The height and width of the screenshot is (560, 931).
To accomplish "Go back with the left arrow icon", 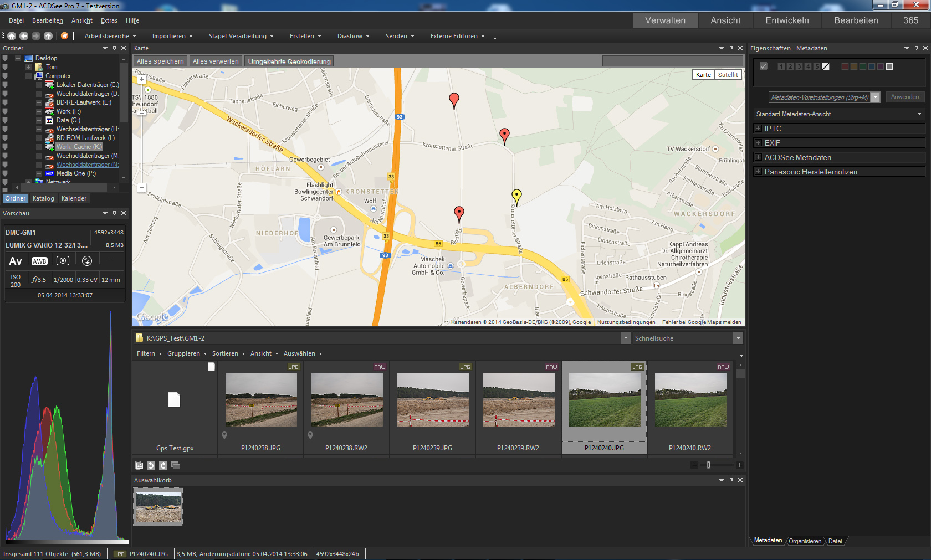I will tap(24, 36).
